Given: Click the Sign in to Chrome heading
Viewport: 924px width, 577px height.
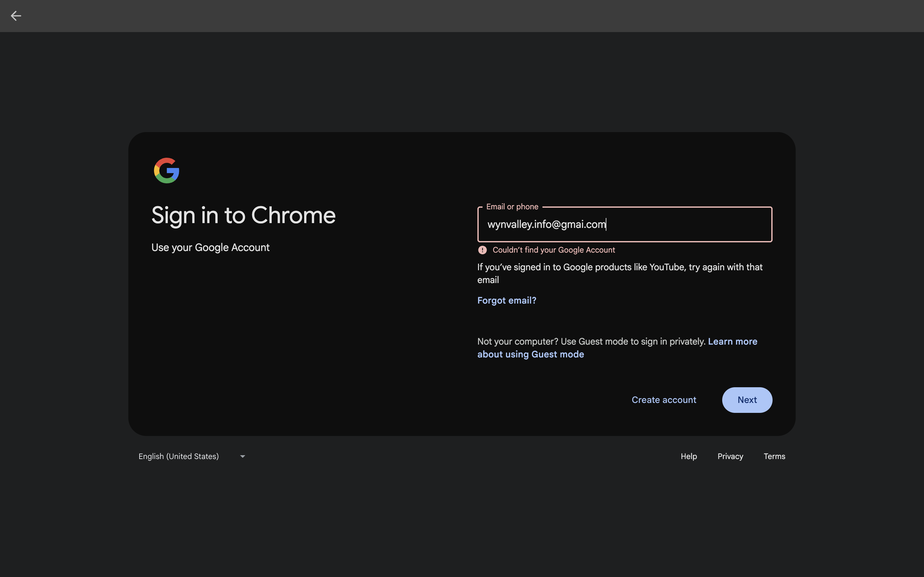Looking at the screenshot, I should coord(243,215).
